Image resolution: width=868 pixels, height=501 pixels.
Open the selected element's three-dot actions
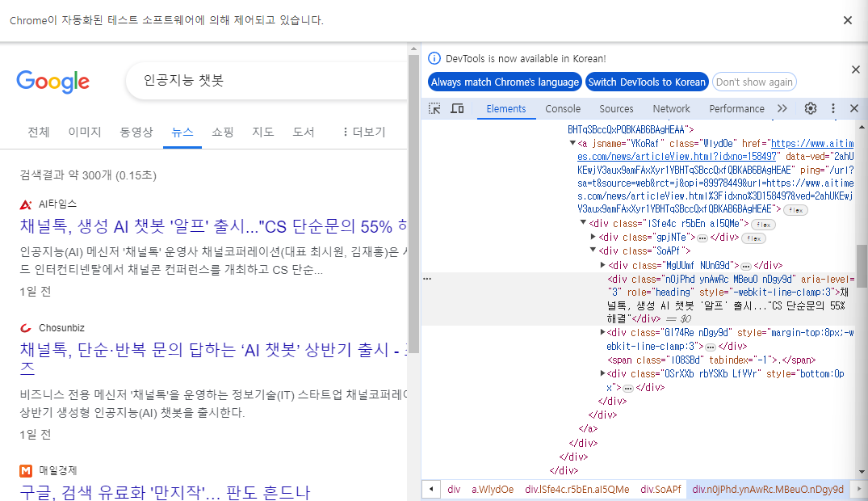click(427, 278)
